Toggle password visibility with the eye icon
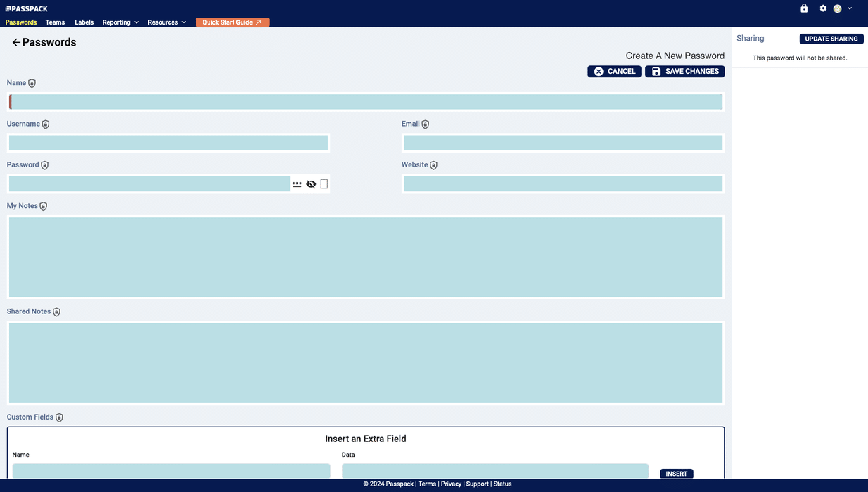Screen dimensions: 868x492 (x=311, y=183)
